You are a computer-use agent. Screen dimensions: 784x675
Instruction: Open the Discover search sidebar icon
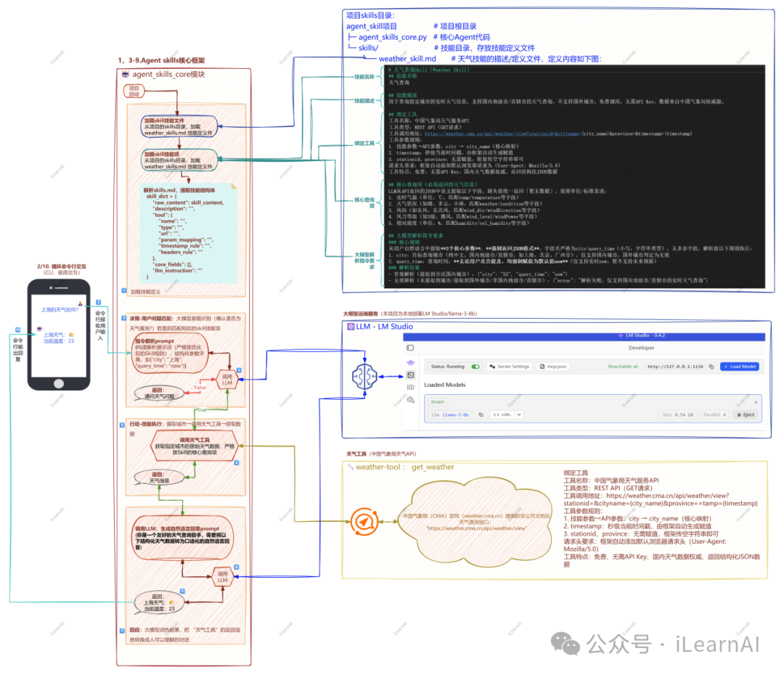tap(410, 399)
